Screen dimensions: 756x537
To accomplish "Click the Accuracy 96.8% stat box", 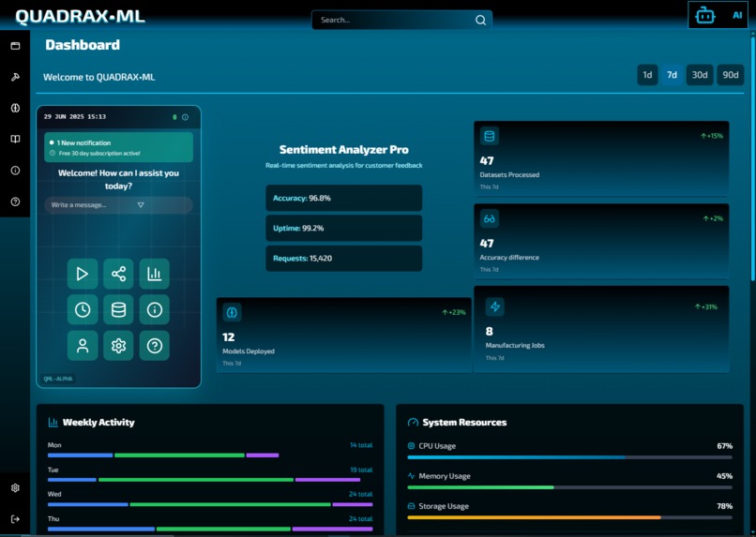I will tap(344, 198).
